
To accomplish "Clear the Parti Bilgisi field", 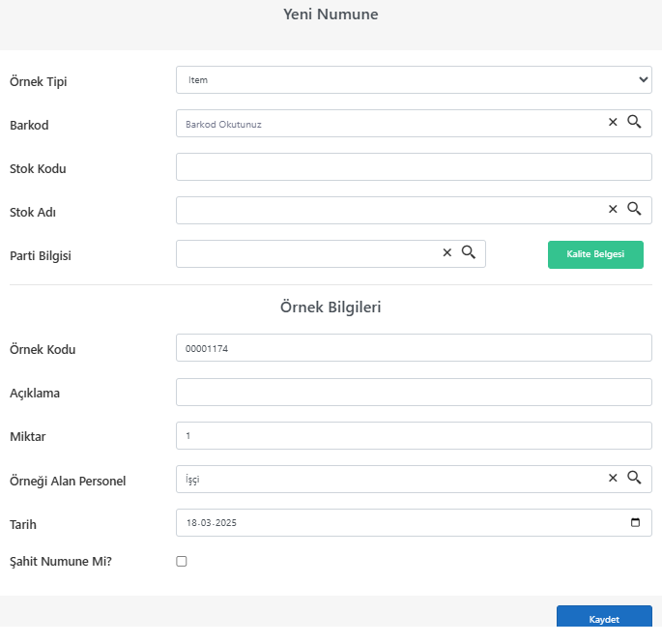I will point(447,252).
